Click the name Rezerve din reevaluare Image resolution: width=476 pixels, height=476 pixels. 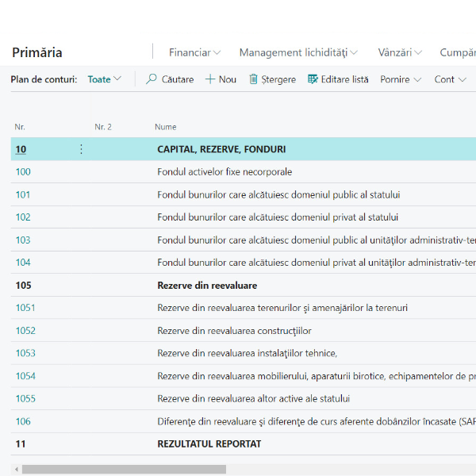(207, 286)
